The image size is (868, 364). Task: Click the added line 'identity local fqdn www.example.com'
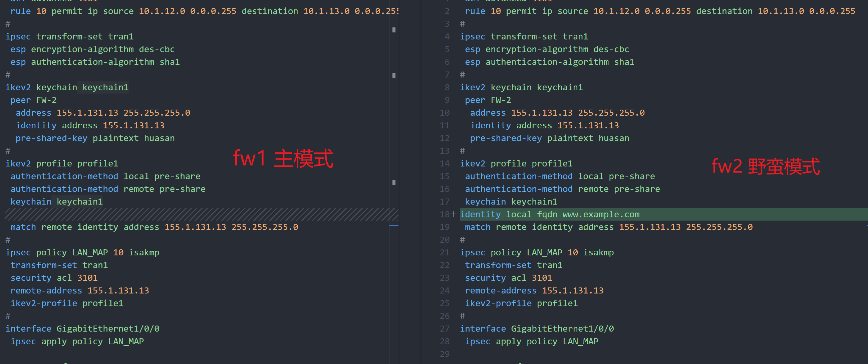[x=550, y=215]
